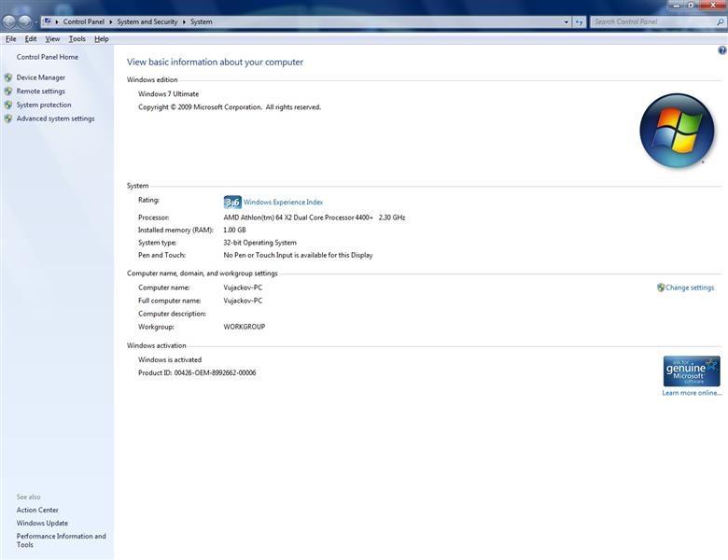
Task: Click the Remote settings shield icon
Action: [x=8, y=91]
